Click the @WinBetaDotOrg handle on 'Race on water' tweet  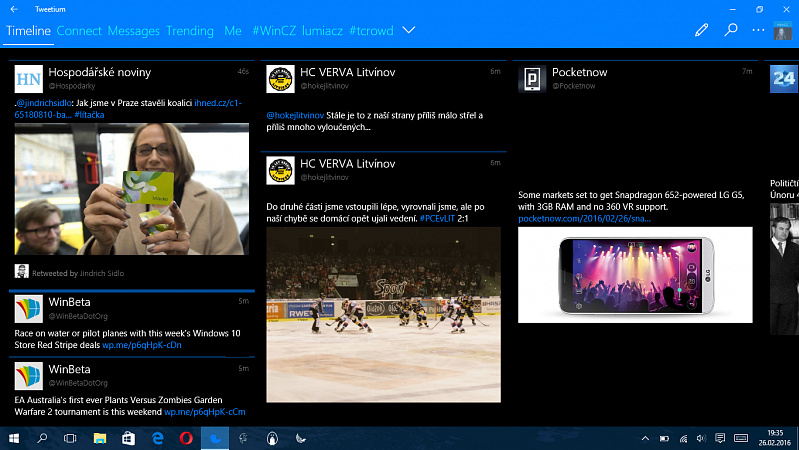coord(78,316)
